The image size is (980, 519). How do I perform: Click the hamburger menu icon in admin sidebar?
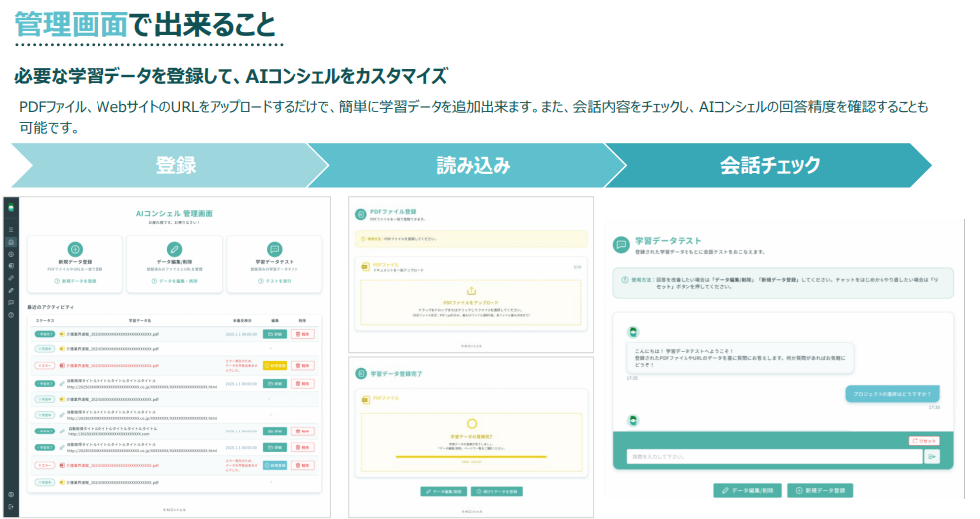pos(11,230)
